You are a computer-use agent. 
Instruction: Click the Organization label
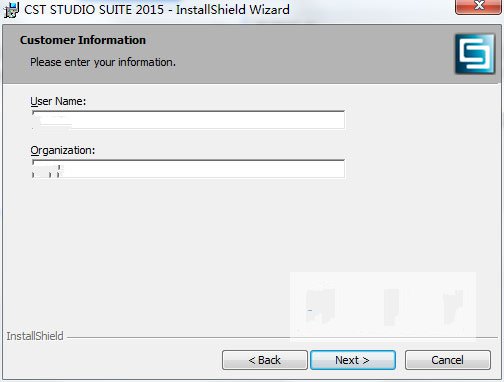[x=63, y=150]
